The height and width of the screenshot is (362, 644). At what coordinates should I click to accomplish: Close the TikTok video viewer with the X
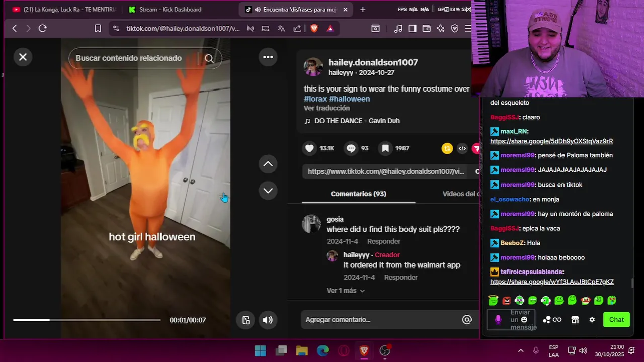[x=23, y=57]
